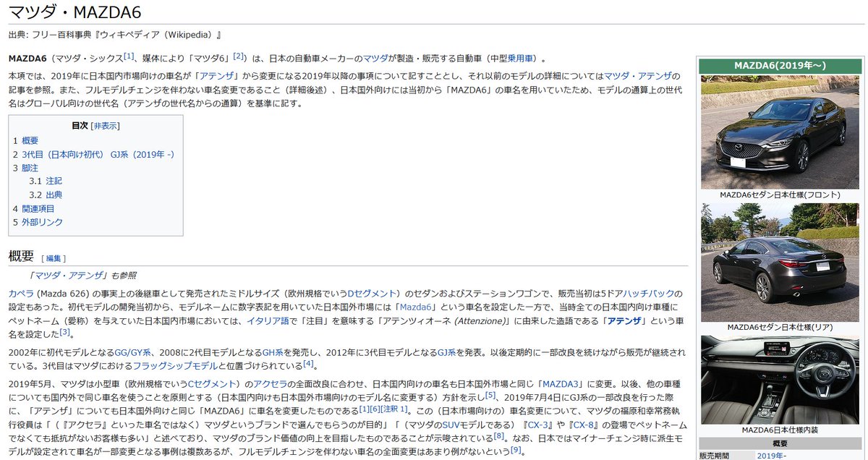868x460 pixels.
Task: Click the Mazda6 link in the overview
Action: [x=415, y=307]
